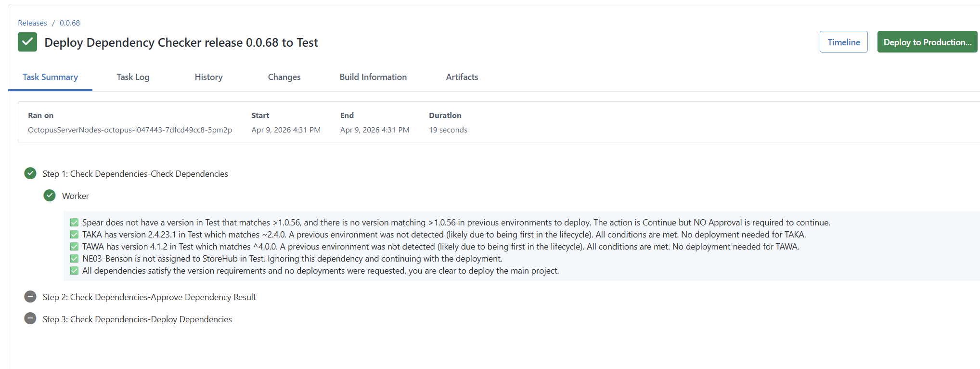This screenshot has height=369, width=980.
Task: Open the Timeline view
Action: coord(843,42)
